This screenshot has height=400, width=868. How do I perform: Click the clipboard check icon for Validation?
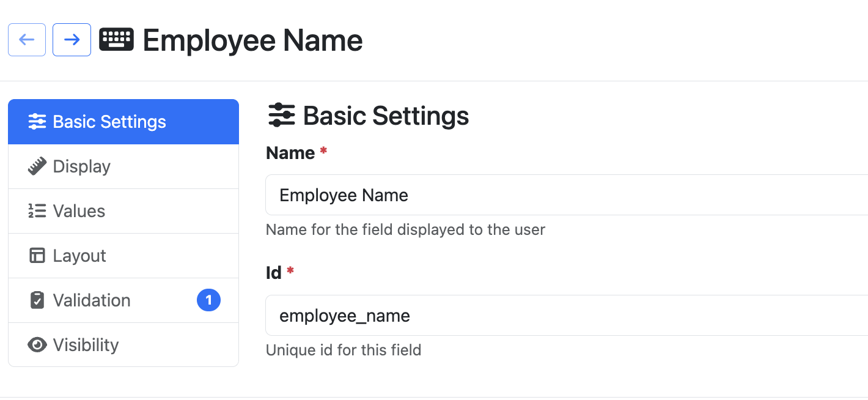(x=37, y=300)
